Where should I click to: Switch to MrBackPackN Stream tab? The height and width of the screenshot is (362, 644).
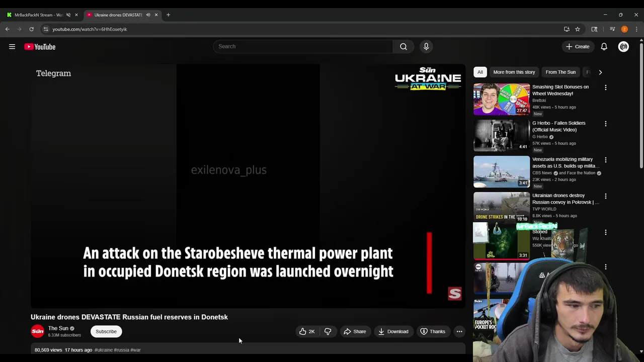pos(38,15)
